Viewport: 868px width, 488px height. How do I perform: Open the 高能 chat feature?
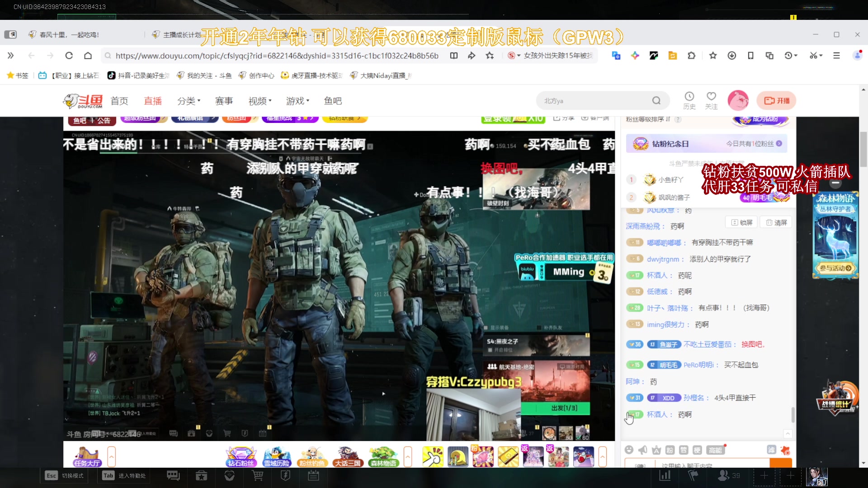click(716, 450)
